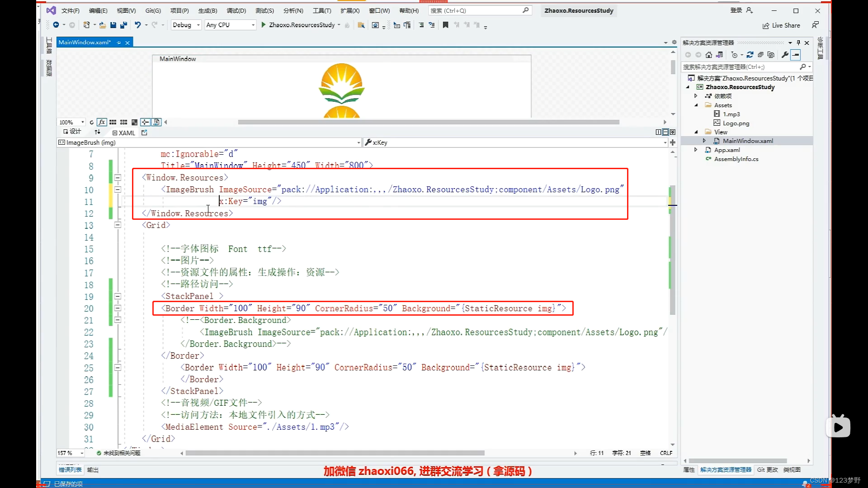
Task: Click the feedback icon at top right
Action: [x=815, y=25]
